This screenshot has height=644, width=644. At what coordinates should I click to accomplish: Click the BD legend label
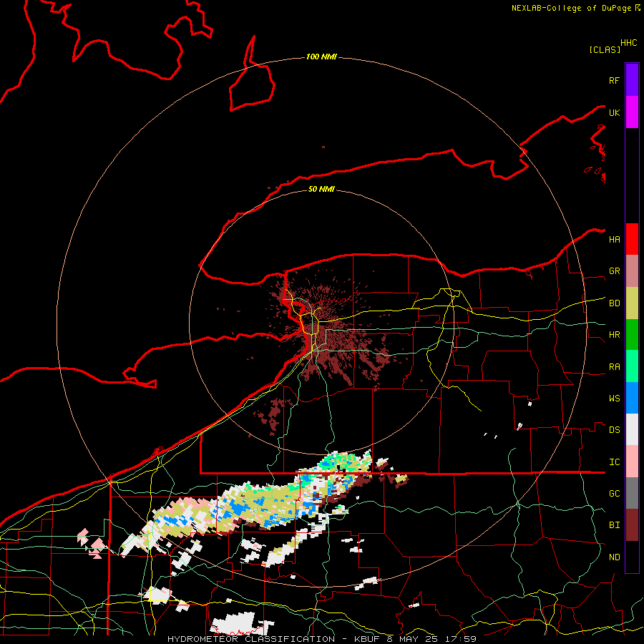coord(614,303)
